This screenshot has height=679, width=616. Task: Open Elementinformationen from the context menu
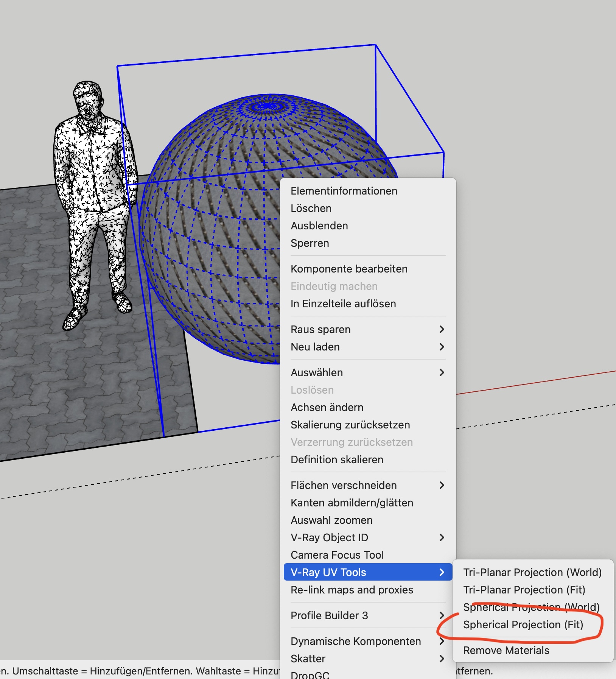344,191
